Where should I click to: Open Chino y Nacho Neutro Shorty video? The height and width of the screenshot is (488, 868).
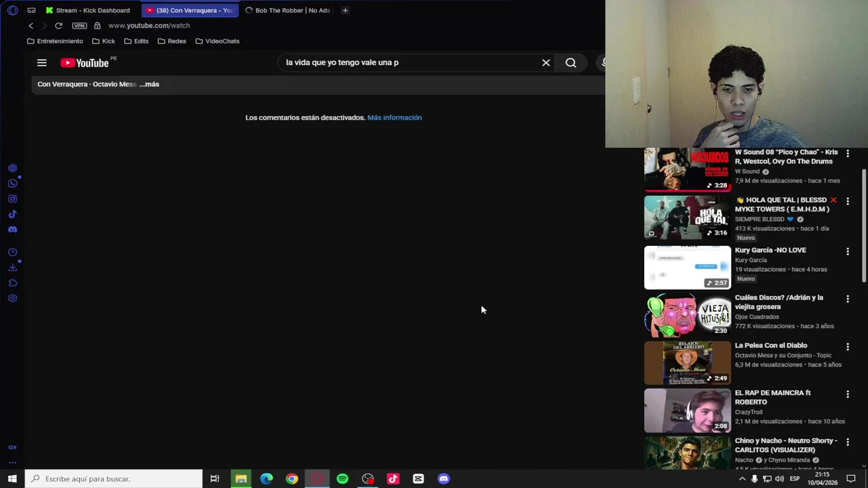coord(786,445)
